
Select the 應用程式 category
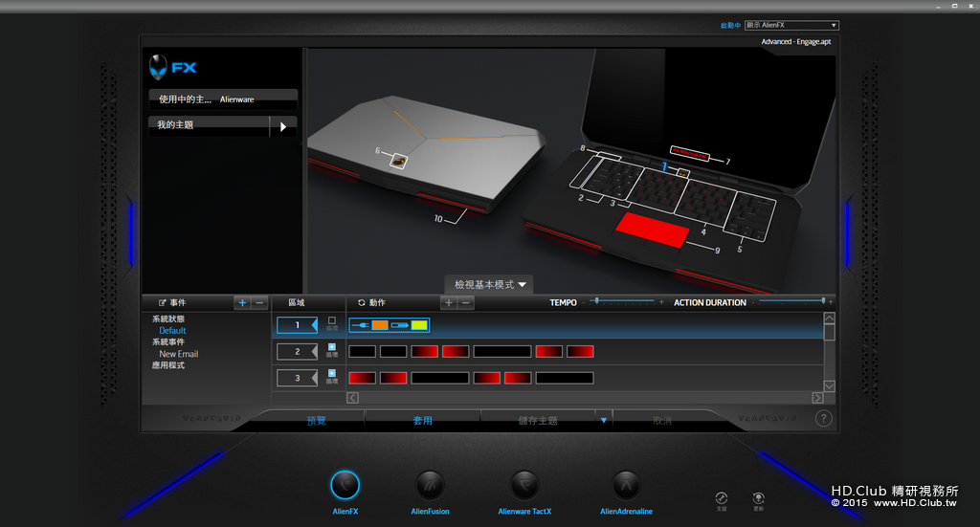[168, 365]
